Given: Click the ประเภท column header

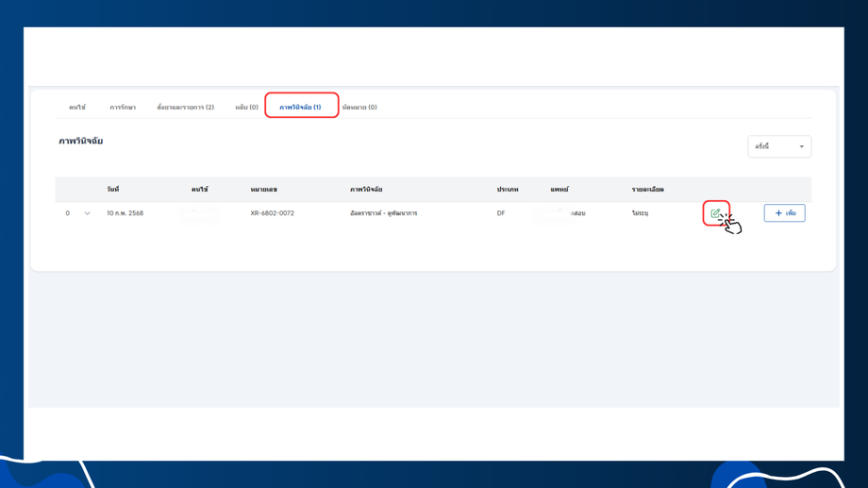Looking at the screenshot, I should 507,190.
